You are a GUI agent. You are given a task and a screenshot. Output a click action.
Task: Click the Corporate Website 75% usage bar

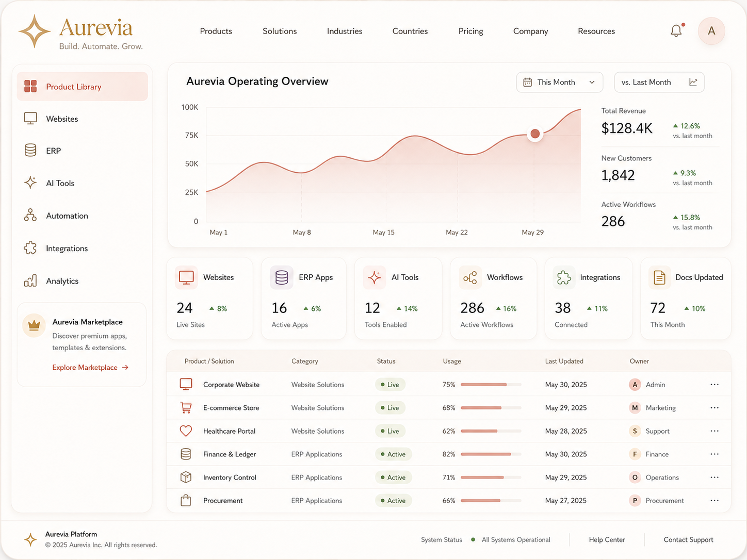pyautogui.click(x=491, y=384)
